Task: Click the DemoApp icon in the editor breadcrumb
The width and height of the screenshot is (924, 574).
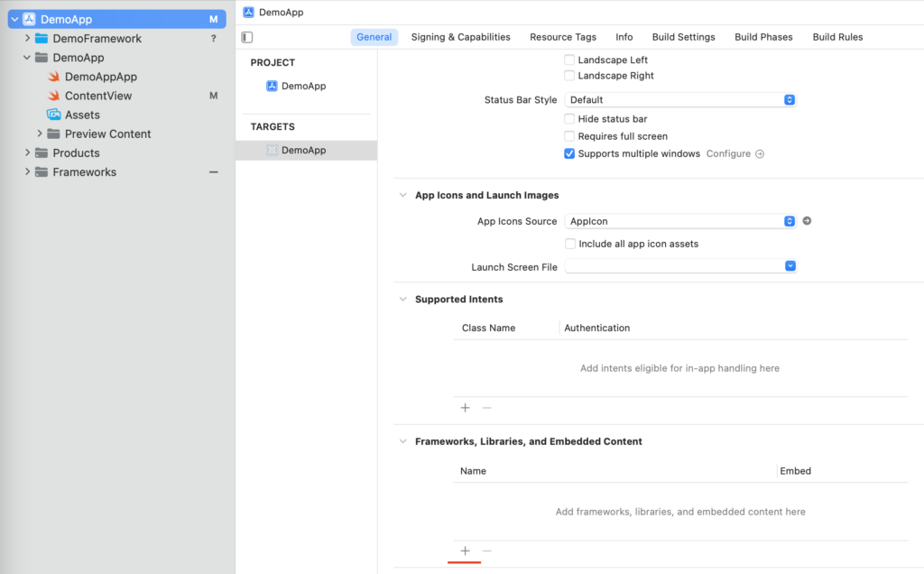Action: (x=249, y=12)
